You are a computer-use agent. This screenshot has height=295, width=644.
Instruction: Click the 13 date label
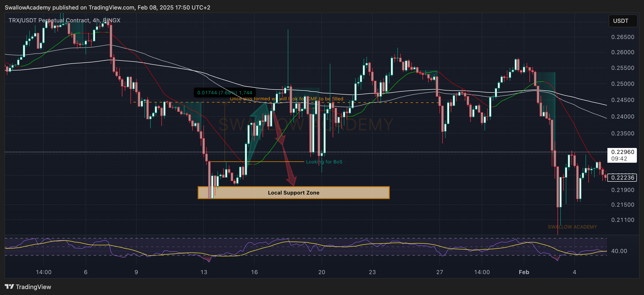point(204,272)
